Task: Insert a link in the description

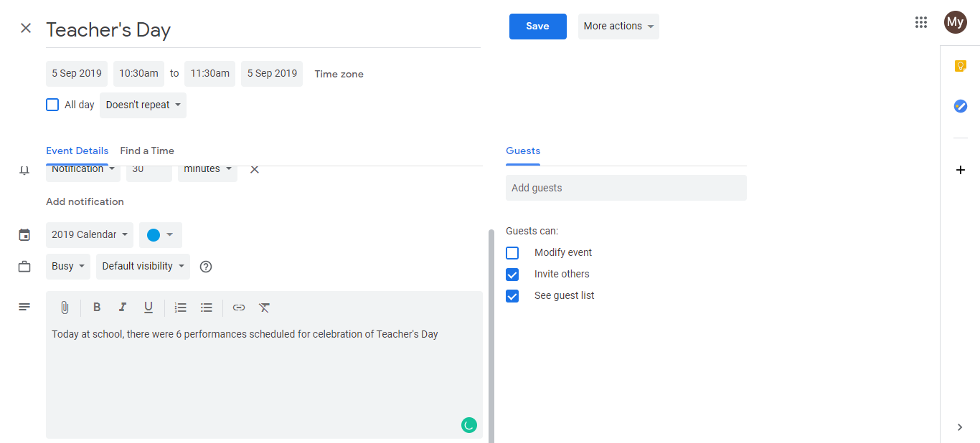Action: [x=239, y=308]
